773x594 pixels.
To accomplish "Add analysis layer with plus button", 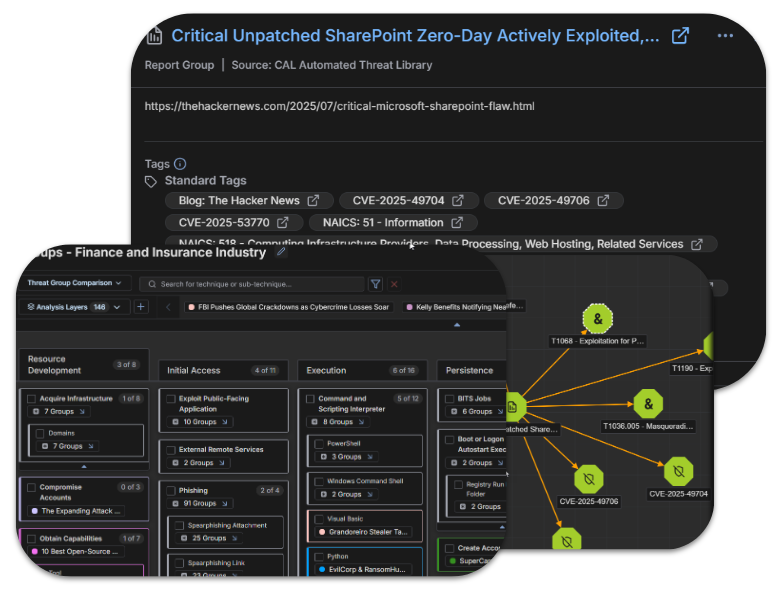I will tap(141, 307).
